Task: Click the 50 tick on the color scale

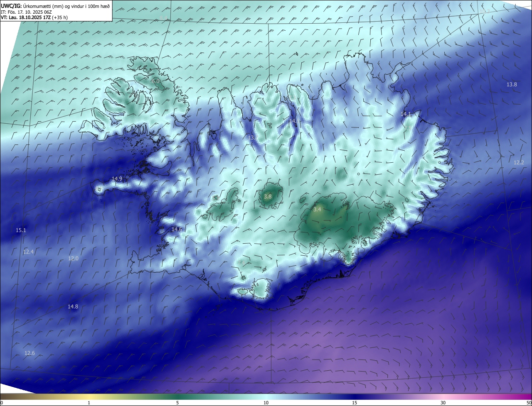Action: click(x=529, y=403)
